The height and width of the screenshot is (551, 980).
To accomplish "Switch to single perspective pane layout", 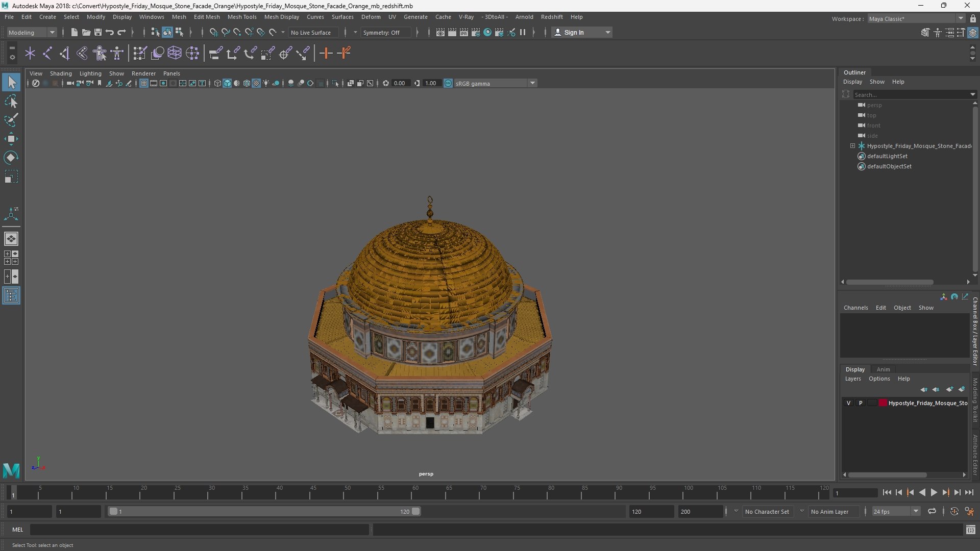I will 11,239.
